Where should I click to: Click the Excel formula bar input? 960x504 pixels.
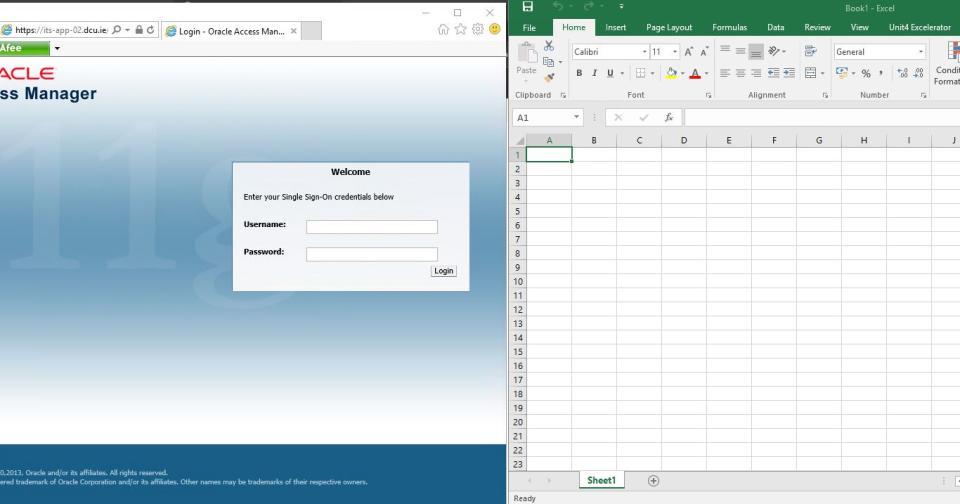[822, 117]
